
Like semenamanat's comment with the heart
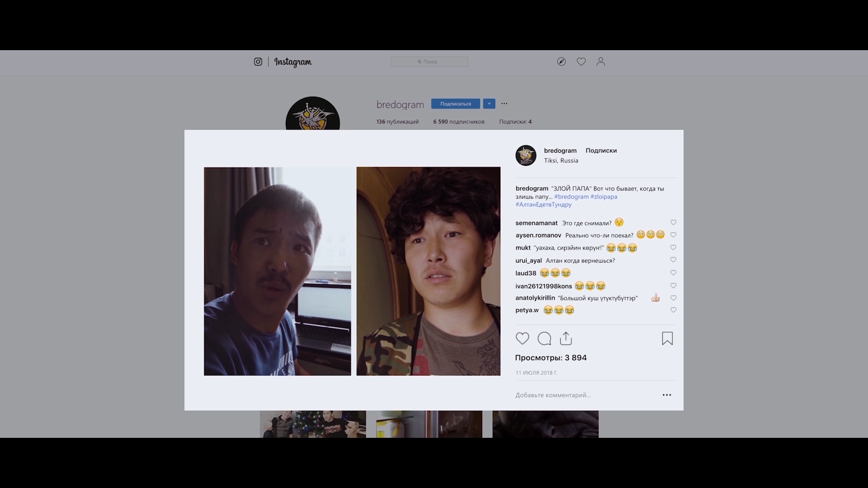click(673, 222)
